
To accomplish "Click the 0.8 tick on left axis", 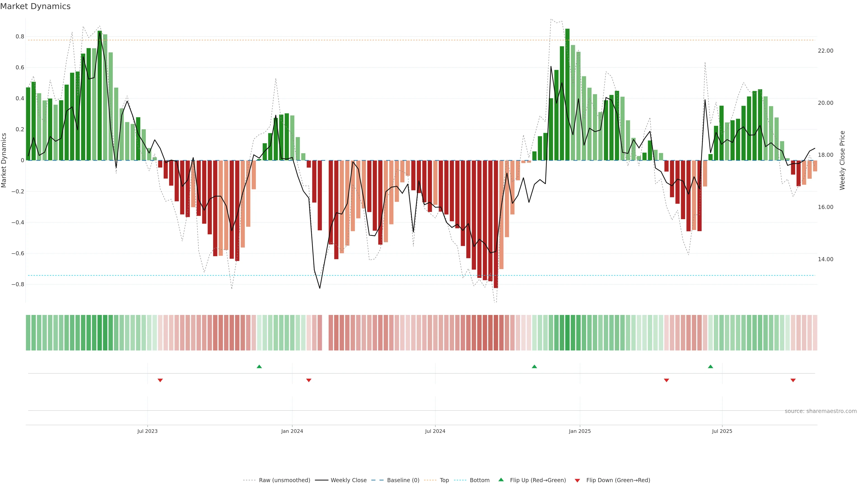I will pos(20,36).
